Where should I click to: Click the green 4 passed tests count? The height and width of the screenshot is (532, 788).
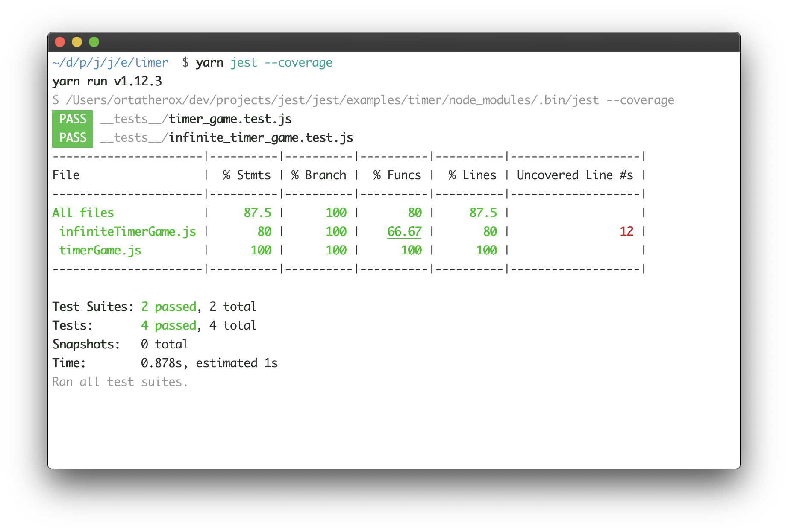168,325
